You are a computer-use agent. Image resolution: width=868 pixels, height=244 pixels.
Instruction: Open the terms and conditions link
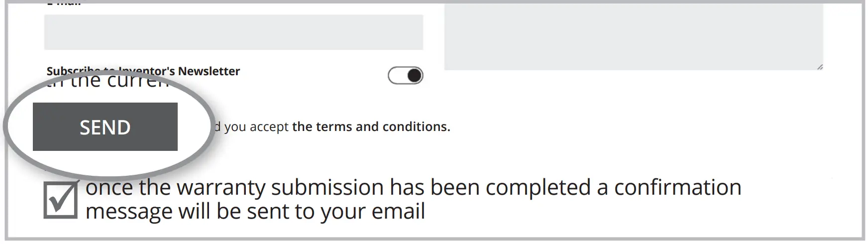tap(371, 126)
